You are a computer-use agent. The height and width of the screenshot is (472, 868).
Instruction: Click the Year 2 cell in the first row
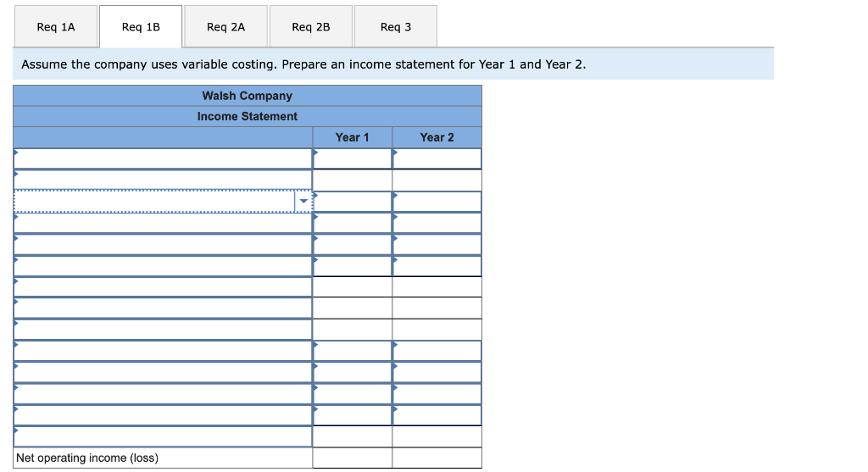(437, 158)
